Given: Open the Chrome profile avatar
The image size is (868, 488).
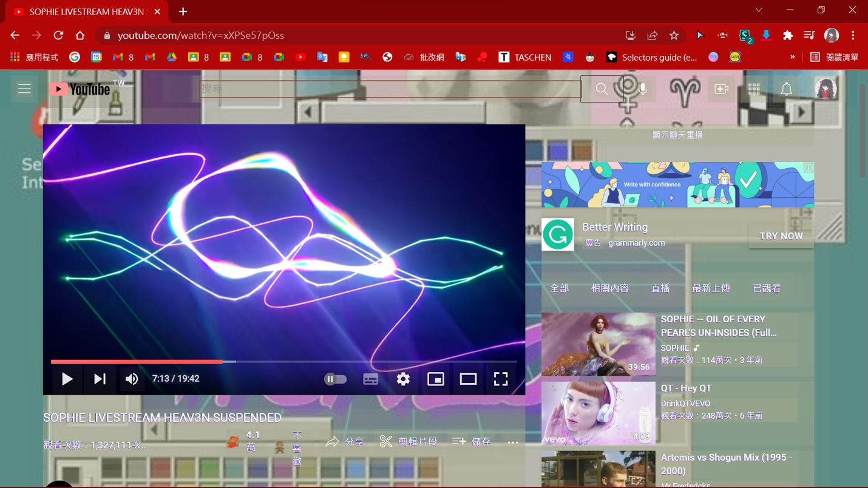Looking at the screenshot, I should (832, 35).
